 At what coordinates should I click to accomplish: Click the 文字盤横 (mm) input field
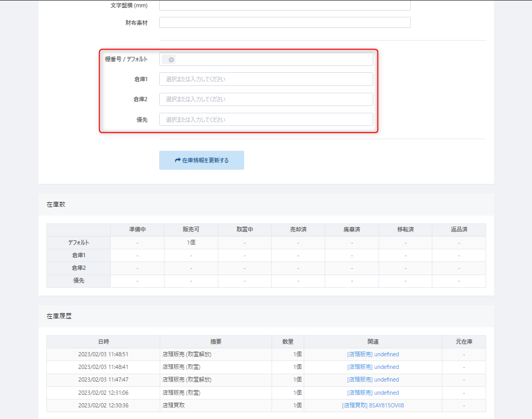[x=285, y=5]
